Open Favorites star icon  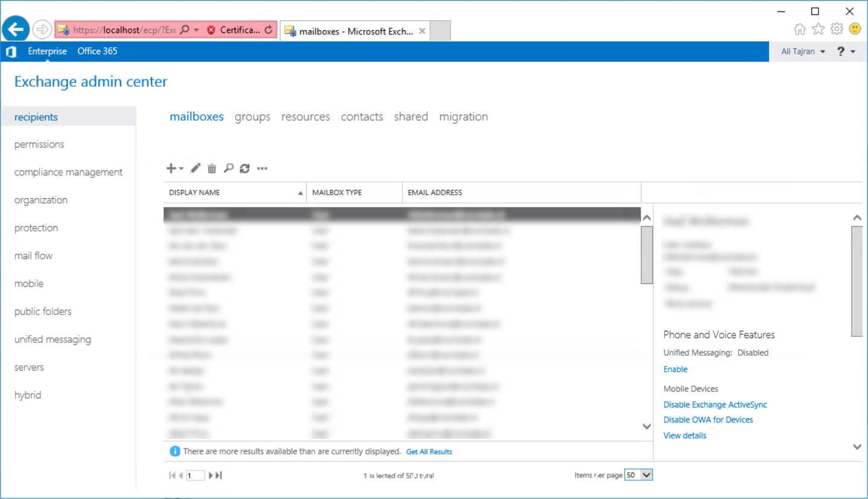tap(818, 29)
